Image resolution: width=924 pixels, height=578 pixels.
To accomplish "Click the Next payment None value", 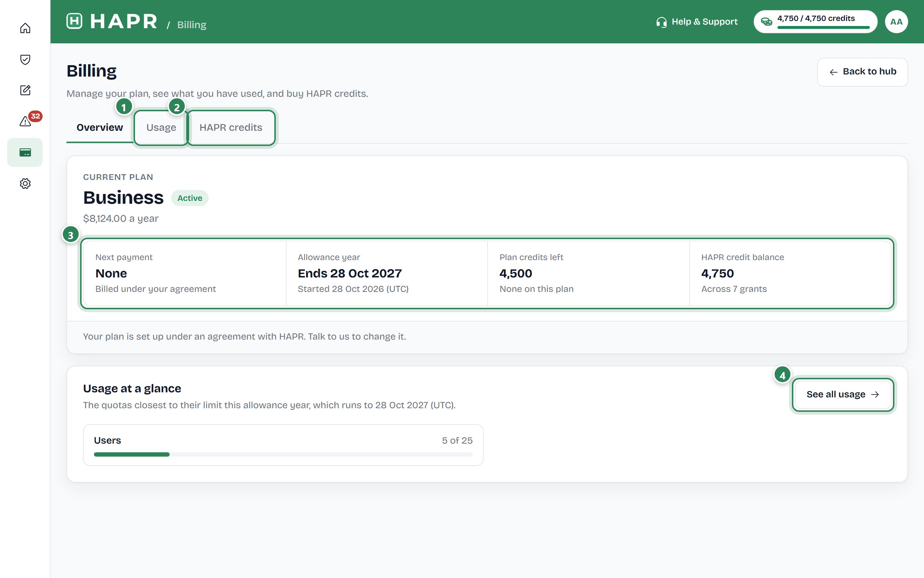I will [111, 274].
